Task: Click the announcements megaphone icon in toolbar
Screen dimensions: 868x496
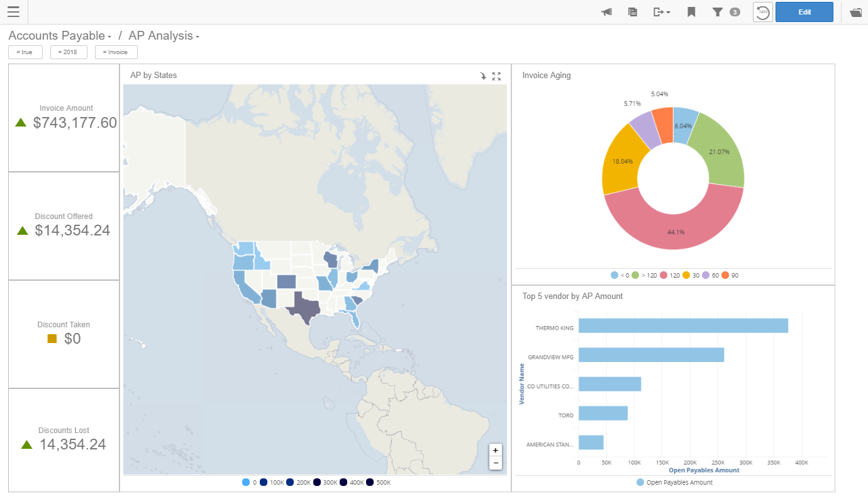Action: [606, 12]
